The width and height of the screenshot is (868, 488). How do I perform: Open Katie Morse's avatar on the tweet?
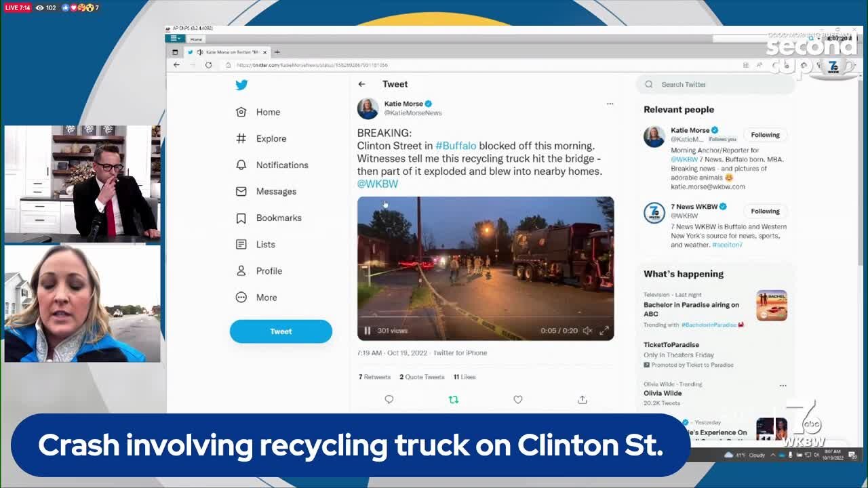click(x=368, y=108)
